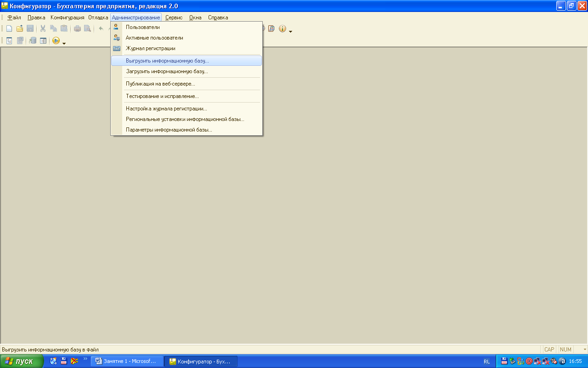Click the Print toolbar icon
This screenshot has height=368, width=588.
click(77, 29)
